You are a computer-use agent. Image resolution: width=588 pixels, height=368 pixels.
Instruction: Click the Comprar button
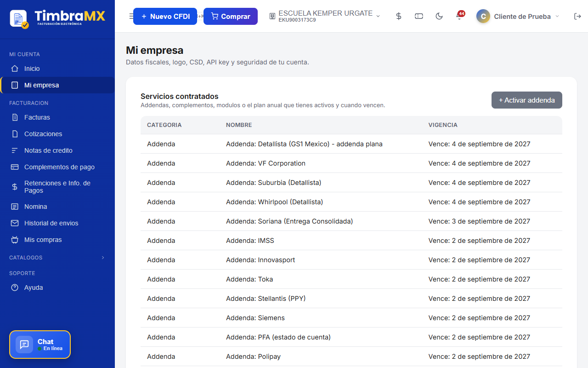pyautogui.click(x=231, y=16)
